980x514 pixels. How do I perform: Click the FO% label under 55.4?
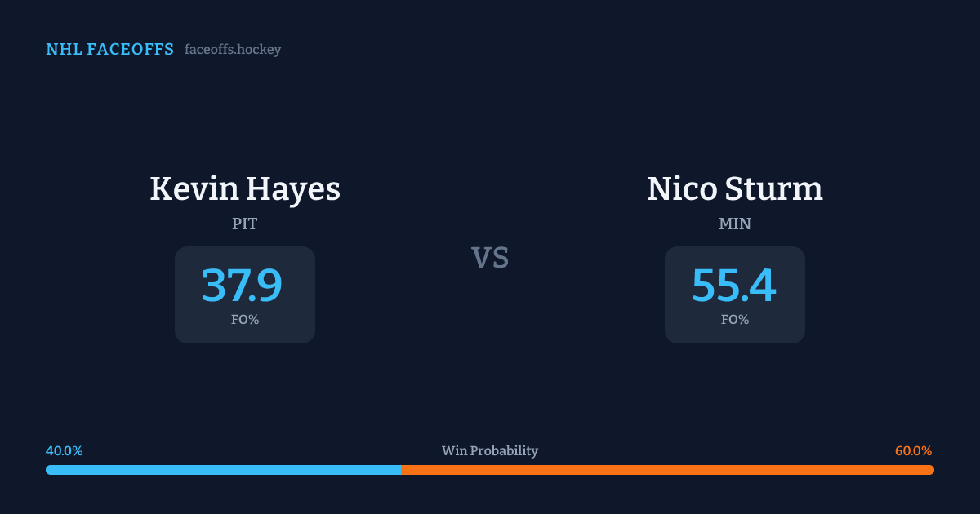click(735, 320)
